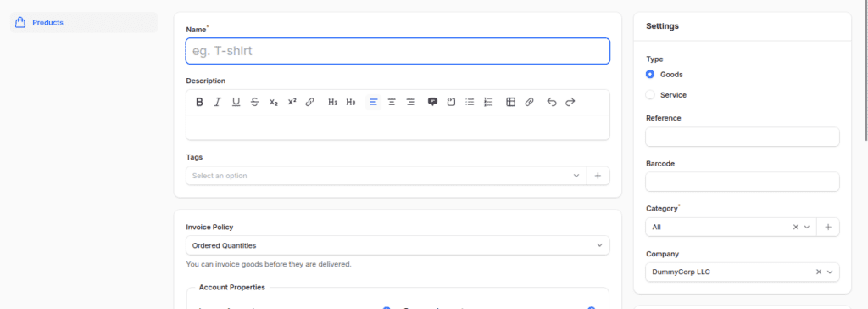The image size is (868, 309).
Task: Click the 'Settings' panel heading
Action: click(x=663, y=26)
